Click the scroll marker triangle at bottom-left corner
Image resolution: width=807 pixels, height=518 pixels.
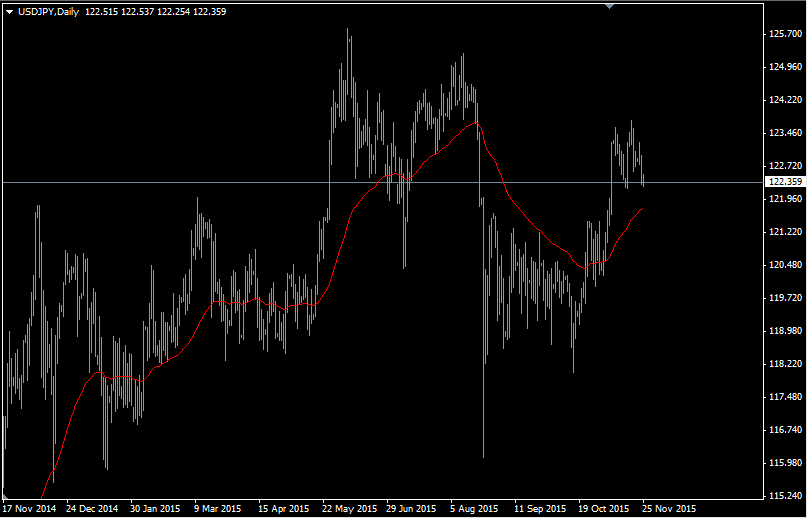tap(5, 496)
